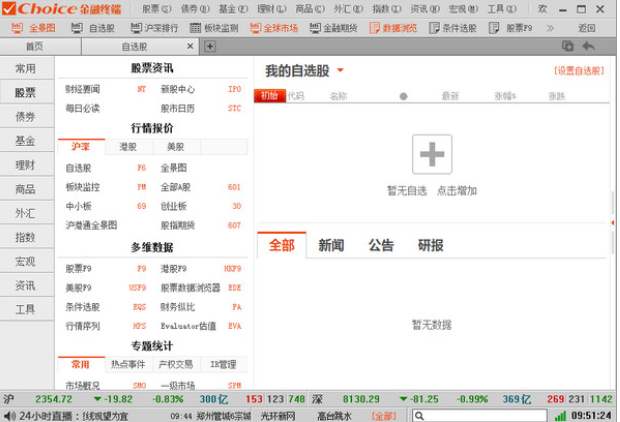Viewport: 620px width, 422px height.
Task: Open 股票数据浏览器 link
Action: point(190,288)
